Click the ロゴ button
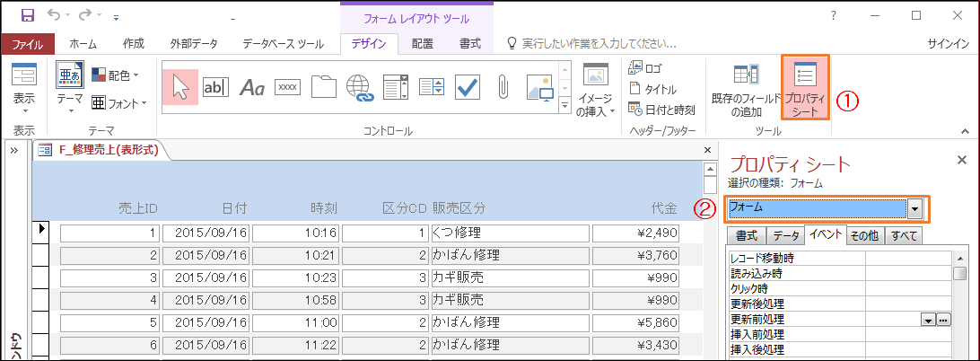This screenshot has height=361, width=980. coord(646,67)
